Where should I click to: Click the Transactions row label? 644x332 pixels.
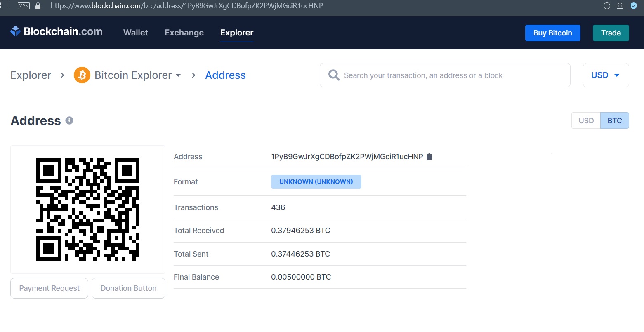coord(196,207)
